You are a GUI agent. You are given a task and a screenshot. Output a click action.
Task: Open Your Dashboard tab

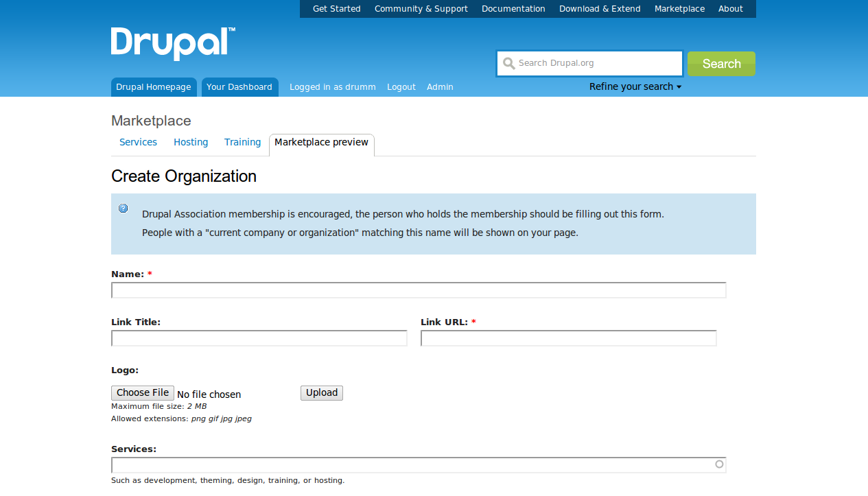[239, 87]
